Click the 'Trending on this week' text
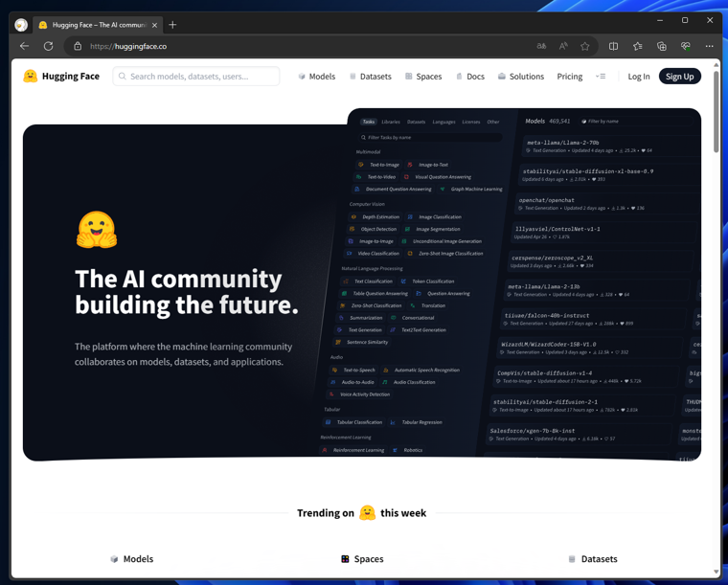Image resolution: width=728 pixels, height=585 pixels. [x=362, y=513]
